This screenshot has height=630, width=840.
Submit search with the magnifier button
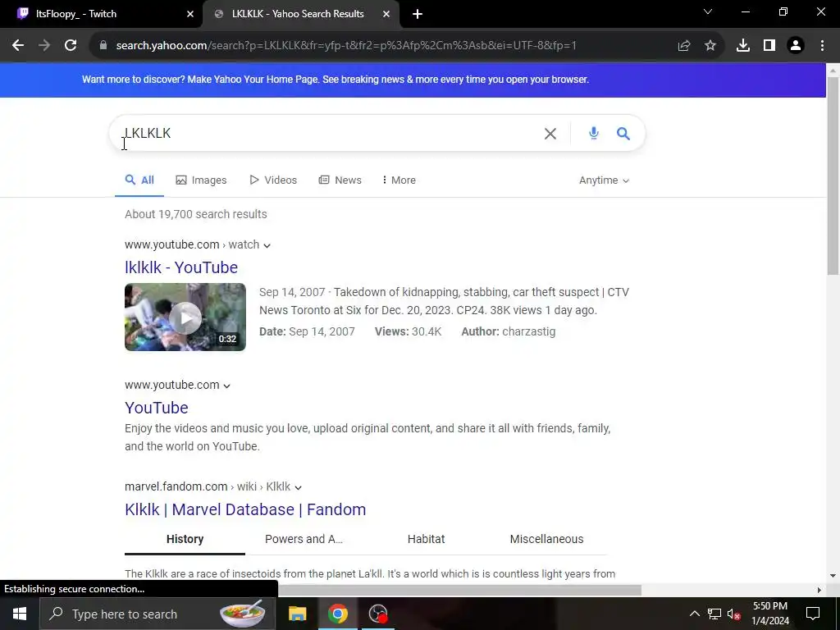pyautogui.click(x=623, y=134)
